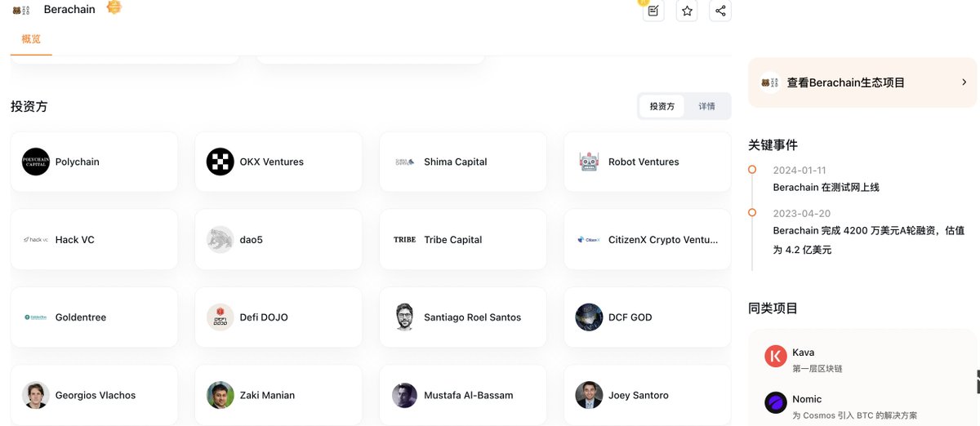Viewport: 980px width, 426px height.
Task: Click the Joey Santoro name
Action: pos(639,395)
